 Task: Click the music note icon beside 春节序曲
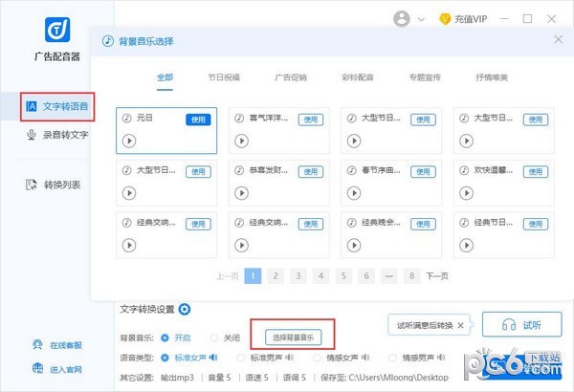tap(352, 170)
